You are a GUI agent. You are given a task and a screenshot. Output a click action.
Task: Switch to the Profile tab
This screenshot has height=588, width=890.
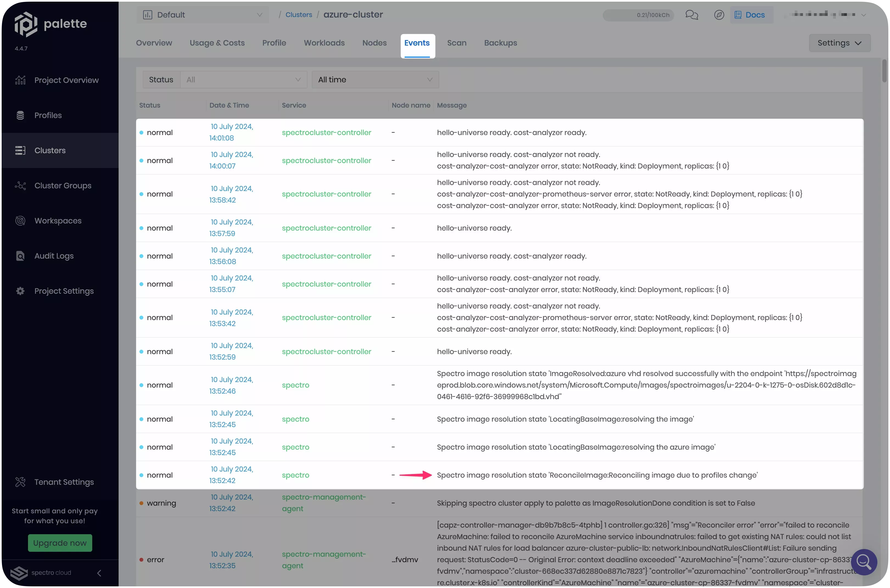(x=274, y=43)
